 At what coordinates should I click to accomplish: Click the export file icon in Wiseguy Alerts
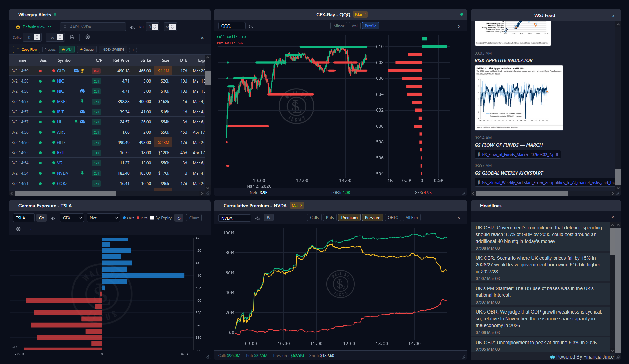pyautogui.click(x=72, y=37)
